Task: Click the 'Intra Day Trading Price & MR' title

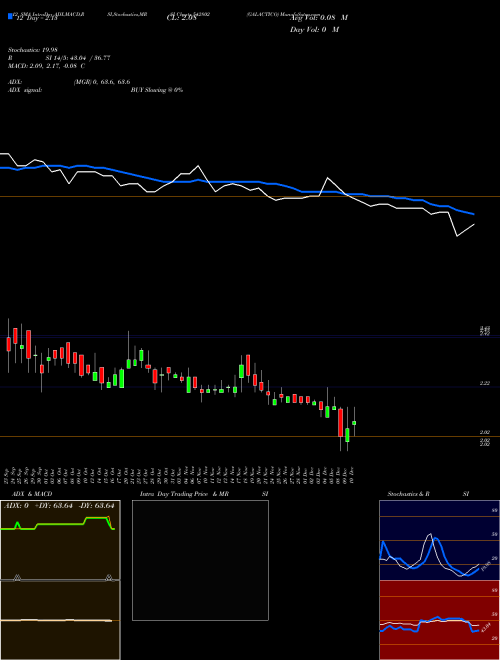Action: [x=185, y=494]
